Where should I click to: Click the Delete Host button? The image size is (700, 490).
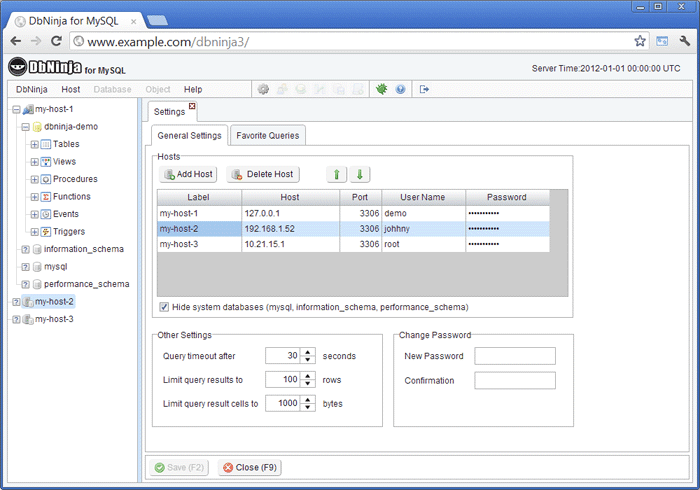263,174
